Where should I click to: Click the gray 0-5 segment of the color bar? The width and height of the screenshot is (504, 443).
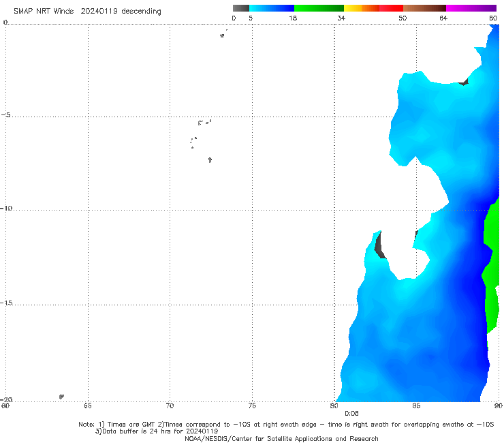pos(241,8)
